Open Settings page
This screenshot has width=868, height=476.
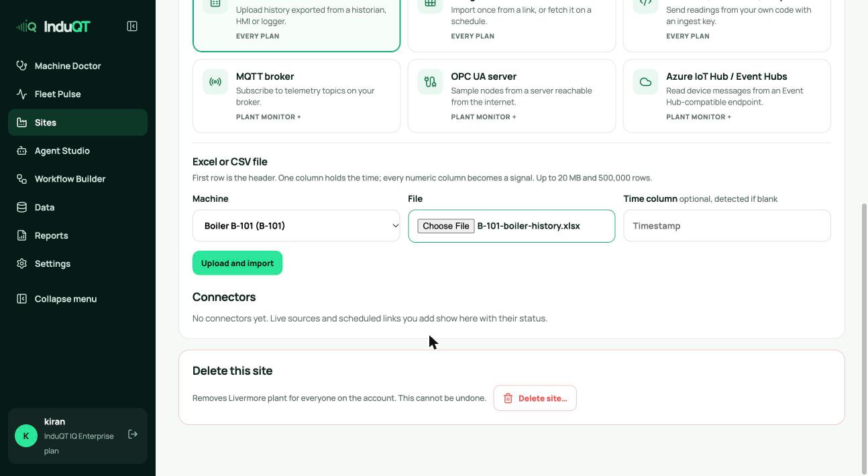tap(78, 263)
